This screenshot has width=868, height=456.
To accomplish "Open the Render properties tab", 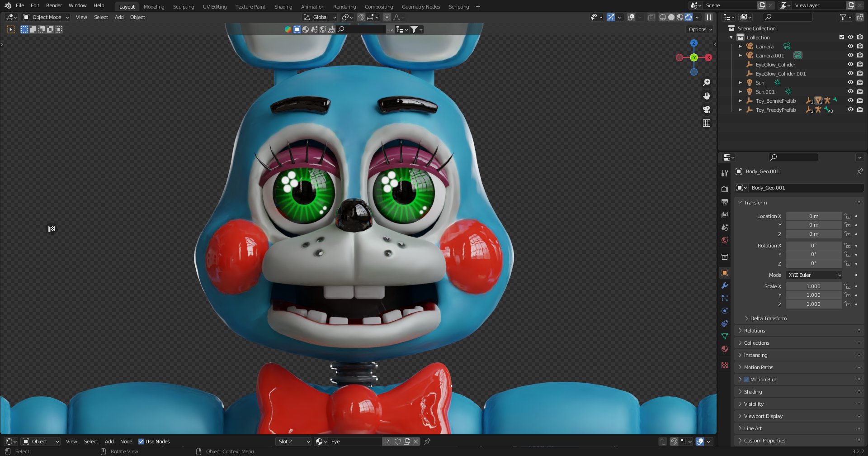I will click(725, 190).
